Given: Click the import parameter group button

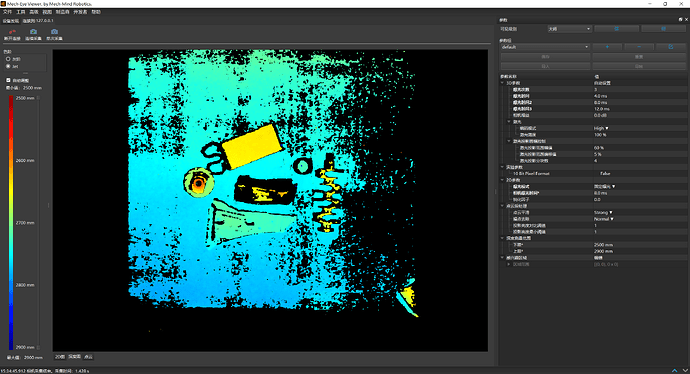Looking at the screenshot, I should tap(545, 66).
